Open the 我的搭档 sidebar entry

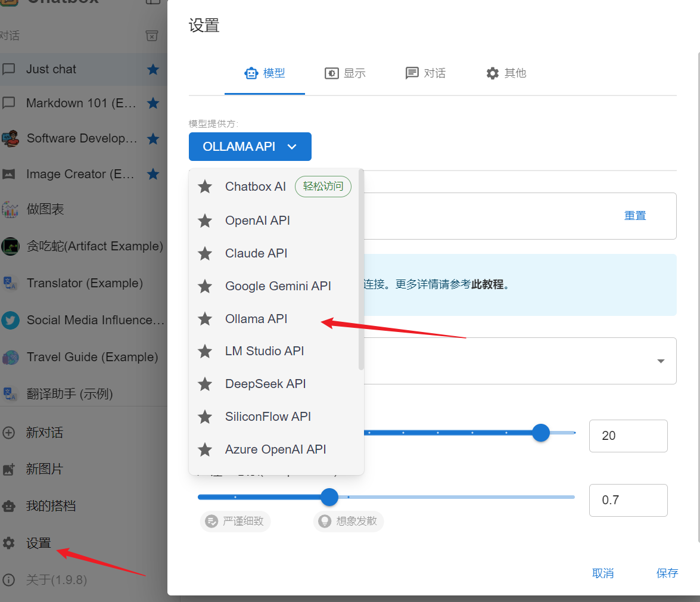[83, 506]
